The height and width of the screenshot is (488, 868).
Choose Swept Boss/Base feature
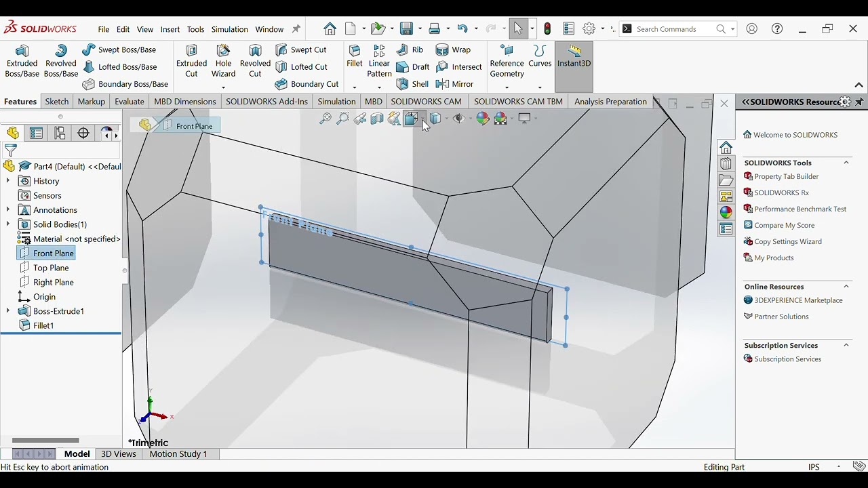point(119,49)
